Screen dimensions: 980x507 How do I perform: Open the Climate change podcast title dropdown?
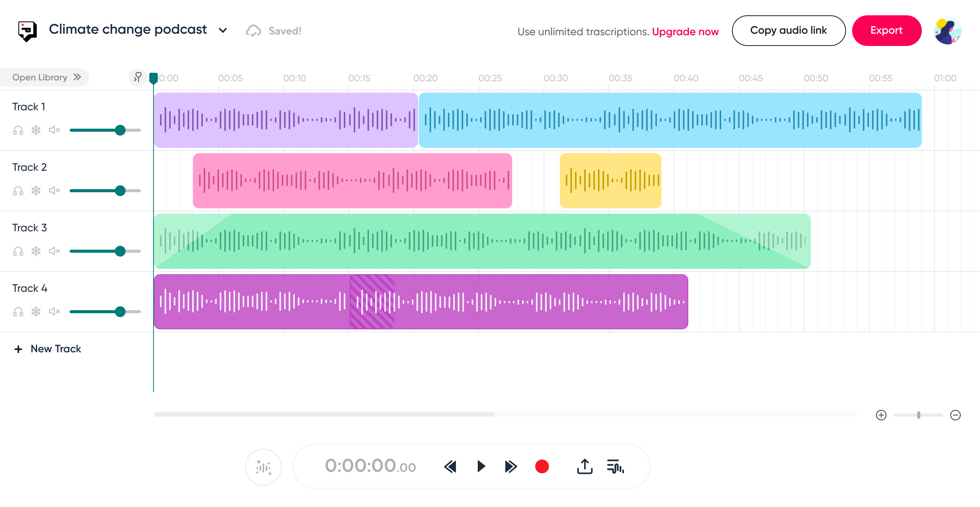pos(224,30)
